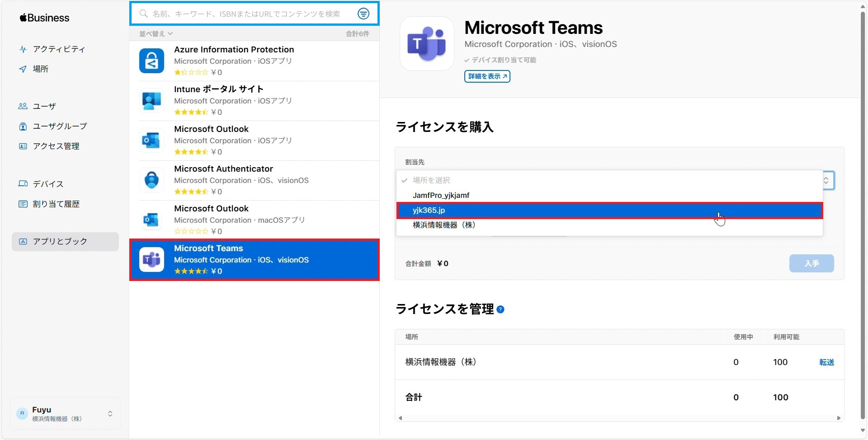Open アクティビティ in the sidebar
Screen dimensions: 868x440
[x=58, y=49]
